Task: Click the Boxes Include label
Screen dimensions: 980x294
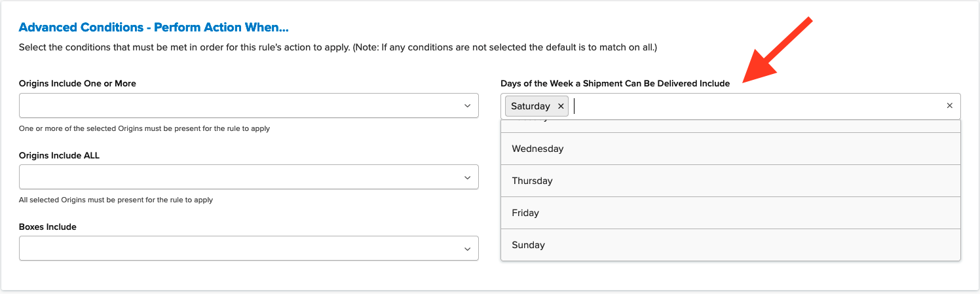Action: [x=48, y=227]
